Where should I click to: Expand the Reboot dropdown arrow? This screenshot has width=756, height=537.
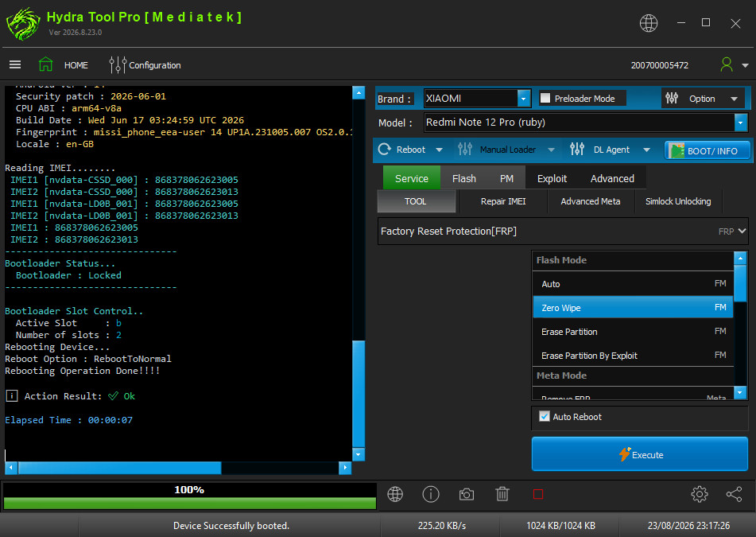[440, 150]
